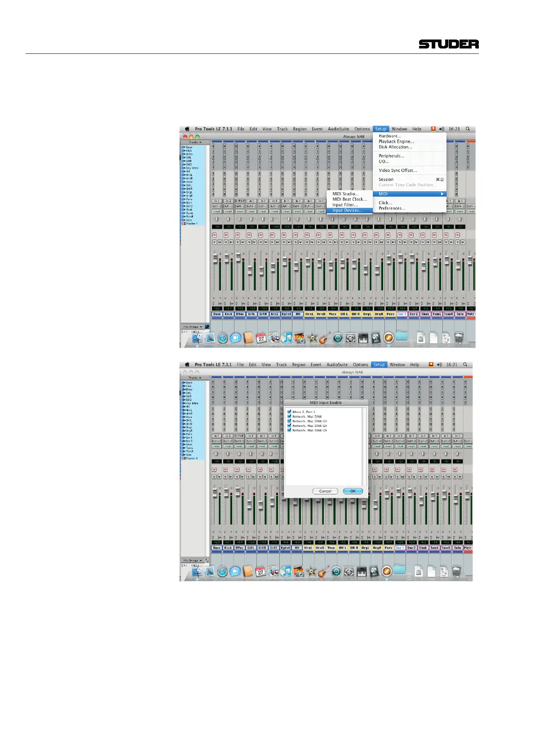
Task: Open Trash in dock of dialog screenshot
Action: pos(456,571)
